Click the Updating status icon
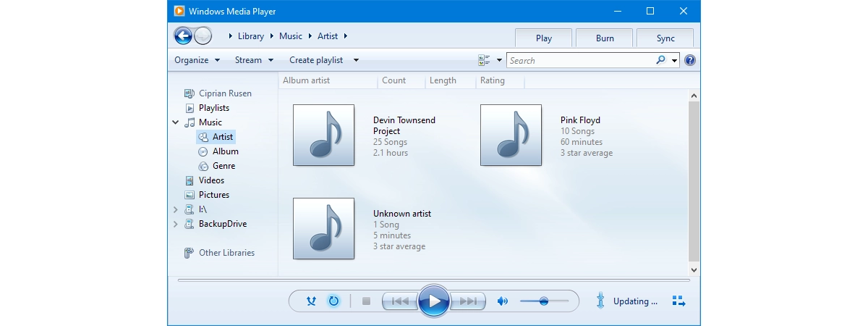Viewport: 868px width, 326px height. (x=600, y=301)
